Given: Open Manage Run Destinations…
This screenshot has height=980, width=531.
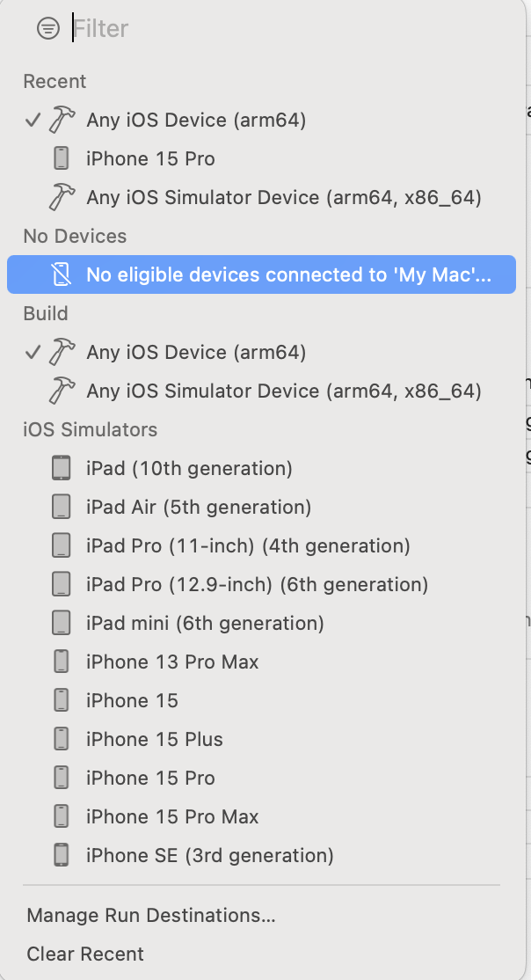Looking at the screenshot, I should [151, 915].
